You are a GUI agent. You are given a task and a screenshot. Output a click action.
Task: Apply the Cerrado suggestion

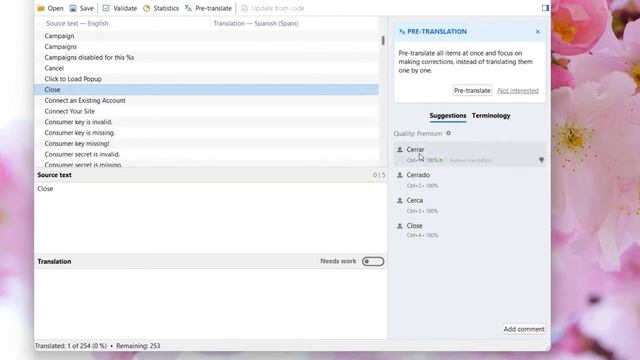coord(469,180)
